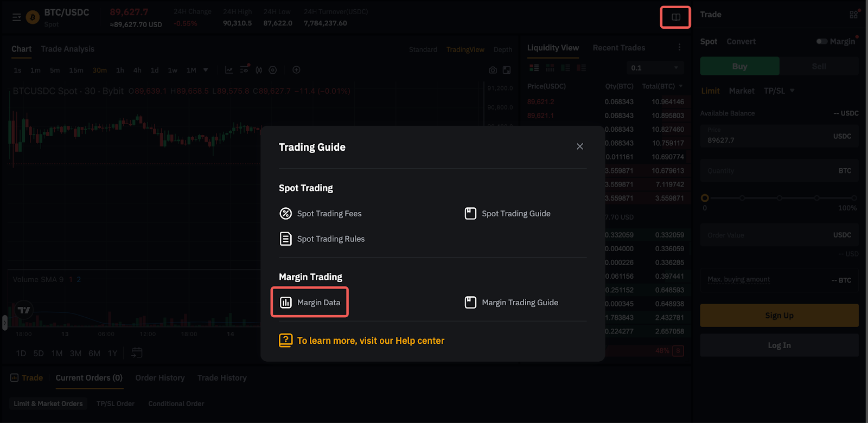Open the chart settings hexagon icon

273,70
